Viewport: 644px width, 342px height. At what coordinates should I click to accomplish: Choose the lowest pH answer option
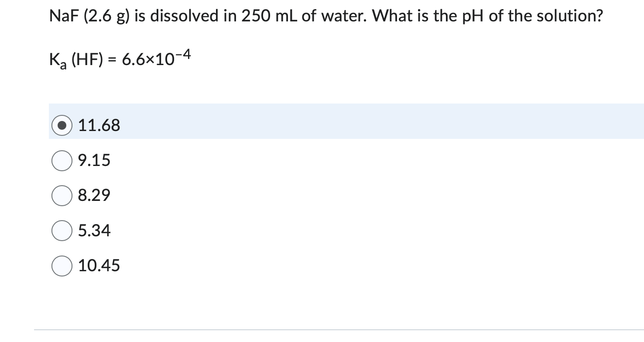coord(94,231)
